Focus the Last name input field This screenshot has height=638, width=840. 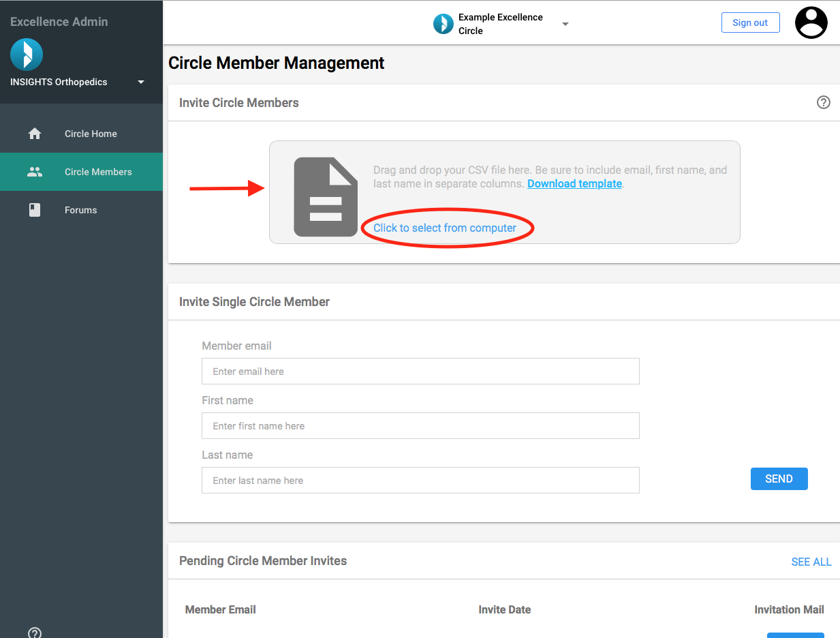pyautogui.click(x=420, y=481)
